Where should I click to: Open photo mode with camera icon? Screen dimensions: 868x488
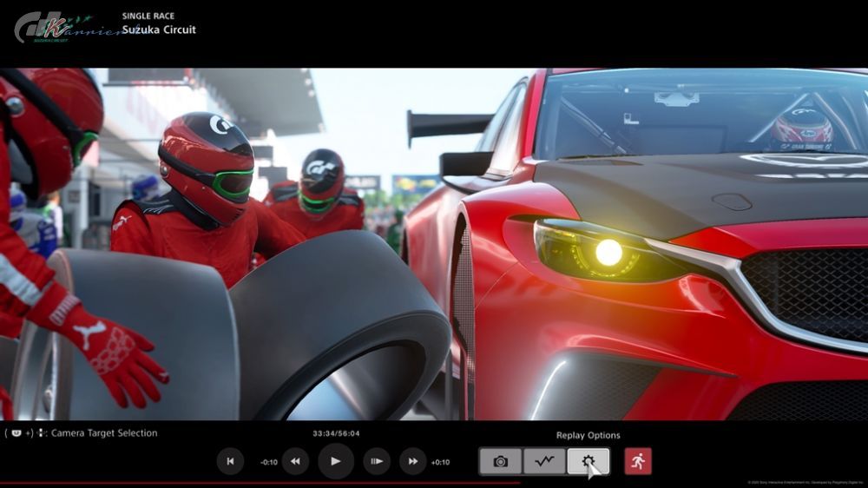[x=501, y=461]
